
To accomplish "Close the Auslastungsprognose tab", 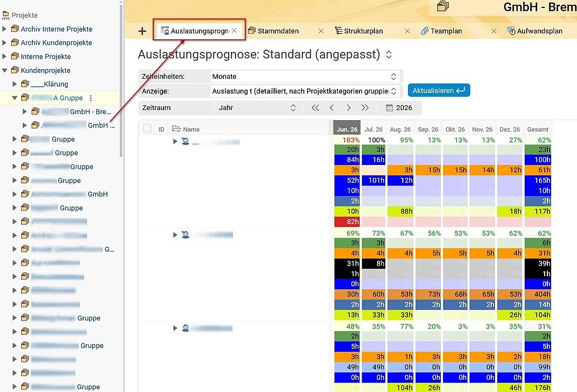I will (x=234, y=31).
